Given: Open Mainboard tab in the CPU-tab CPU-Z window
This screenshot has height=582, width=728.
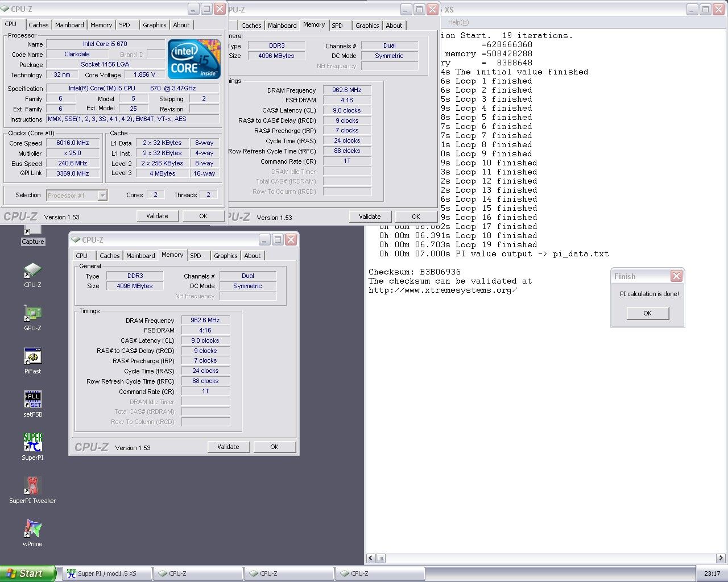Looking at the screenshot, I should [69, 25].
